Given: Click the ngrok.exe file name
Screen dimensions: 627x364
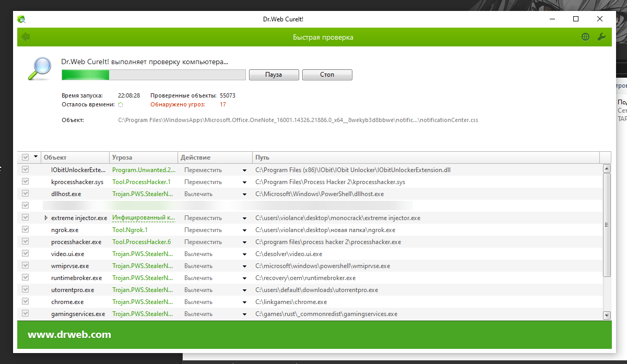Looking at the screenshot, I should [65, 230].
